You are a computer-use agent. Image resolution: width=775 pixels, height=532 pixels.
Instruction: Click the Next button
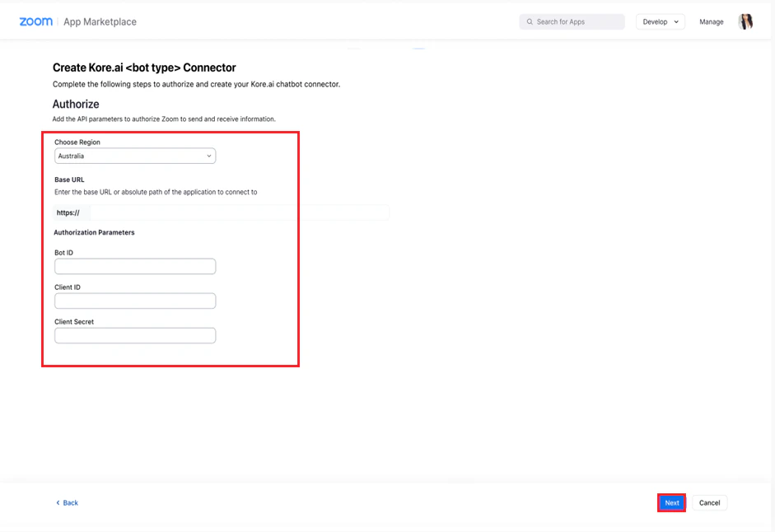click(x=672, y=503)
